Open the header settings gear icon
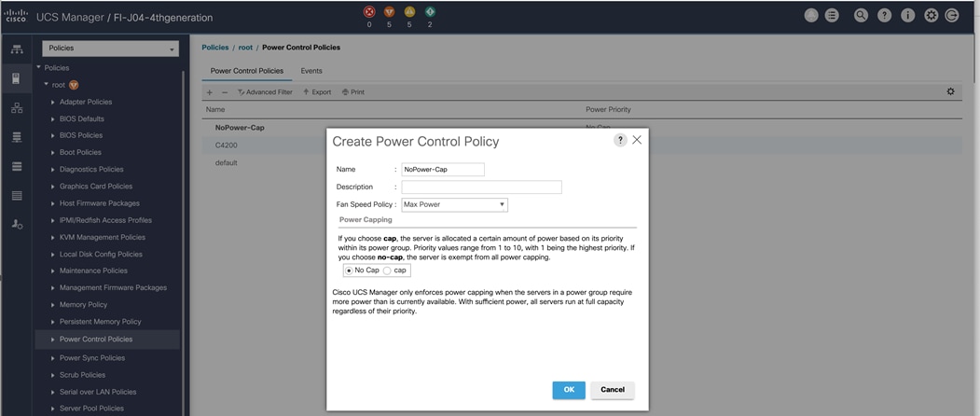 [932, 16]
